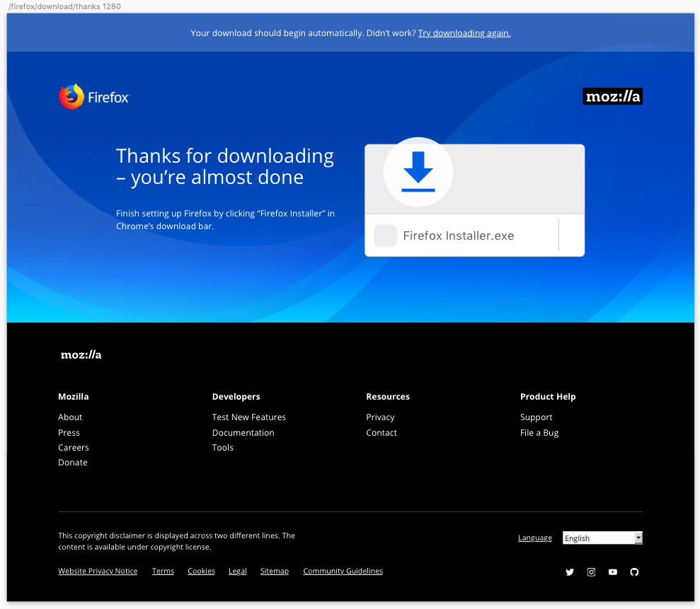Open Test New Features link

248,417
